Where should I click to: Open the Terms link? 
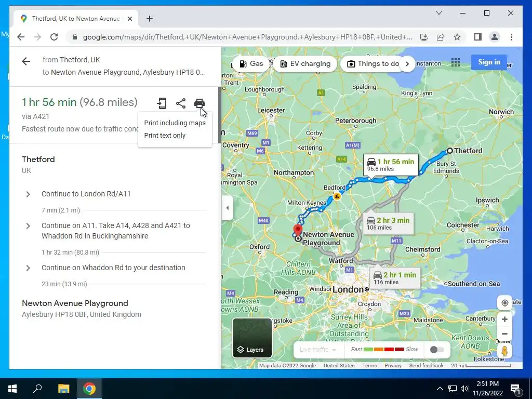click(369, 365)
